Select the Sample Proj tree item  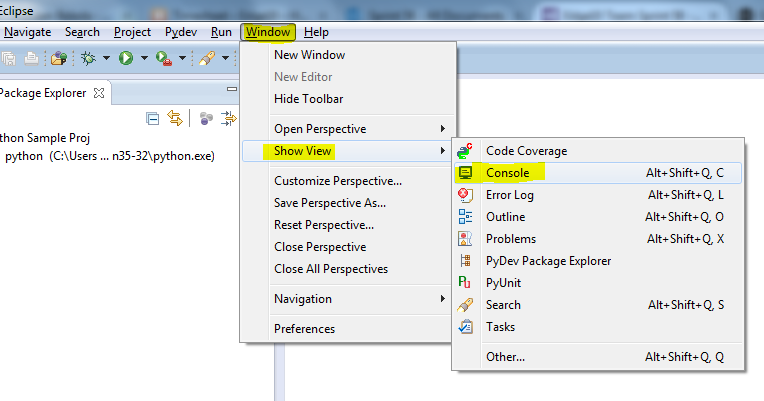45,138
